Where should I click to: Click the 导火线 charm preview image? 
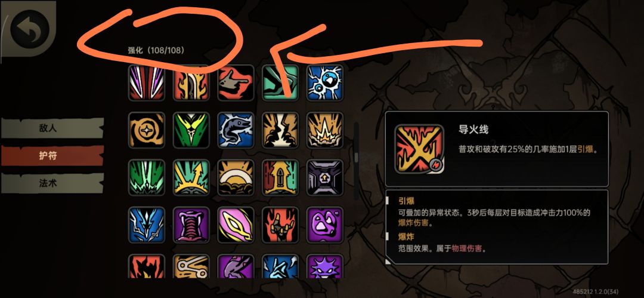click(419, 149)
